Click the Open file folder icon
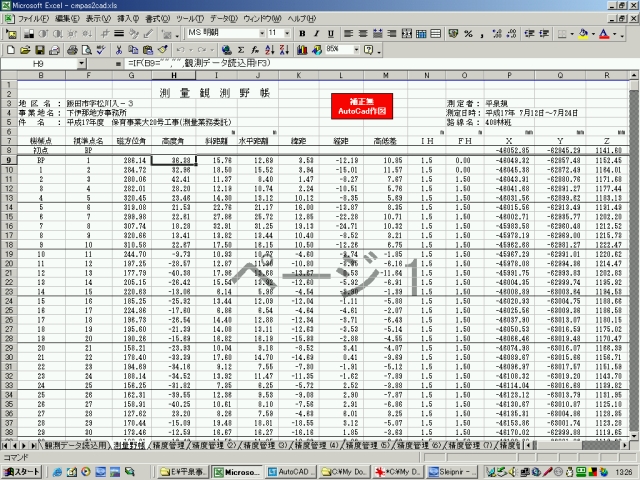The image size is (640, 480). coord(24,48)
